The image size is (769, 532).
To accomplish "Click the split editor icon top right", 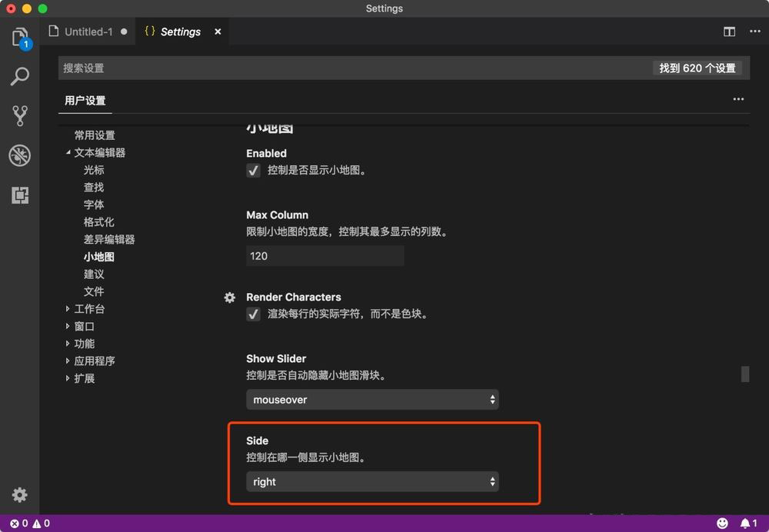I will (x=729, y=32).
